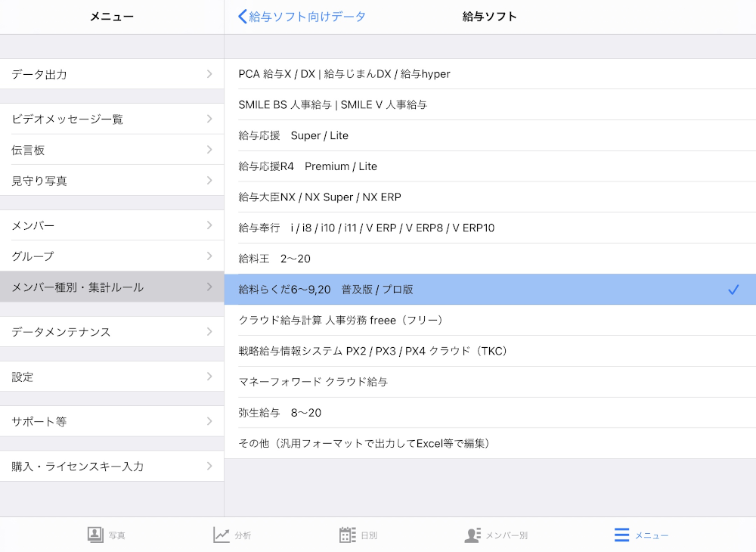This screenshot has height=552, width=756.
Task: Open グループ menu item
Action: [x=112, y=256]
